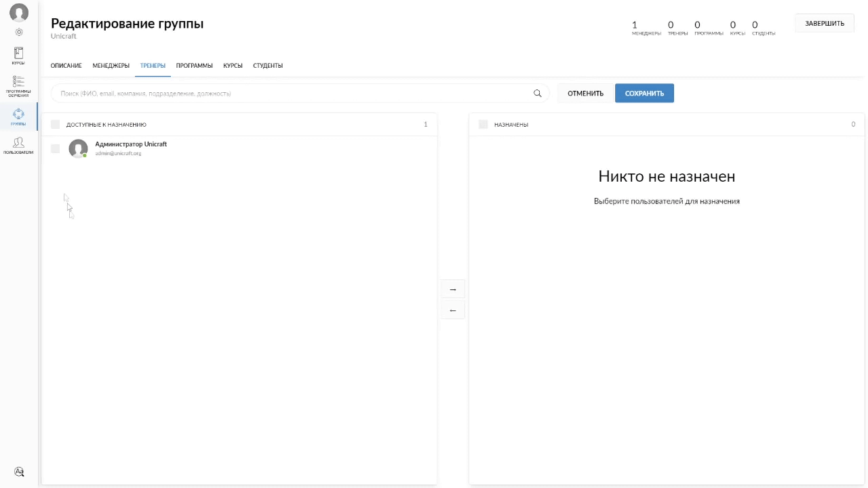Switch to the Студенты tab
This screenshot has width=868, height=488.
268,66
